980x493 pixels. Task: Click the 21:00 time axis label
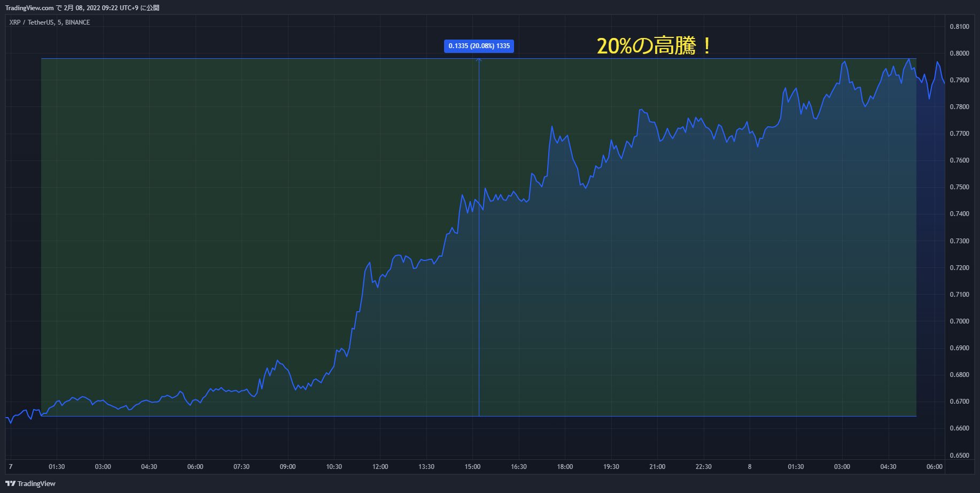[x=657, y=467]
